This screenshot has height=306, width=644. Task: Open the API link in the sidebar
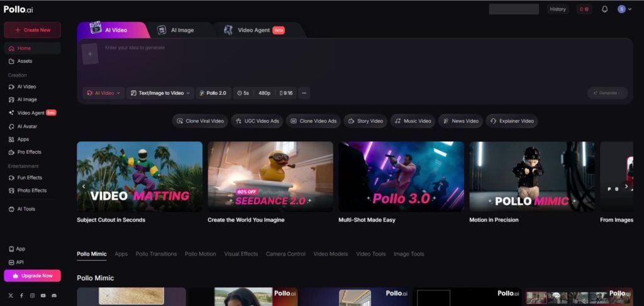click(17, 262)
